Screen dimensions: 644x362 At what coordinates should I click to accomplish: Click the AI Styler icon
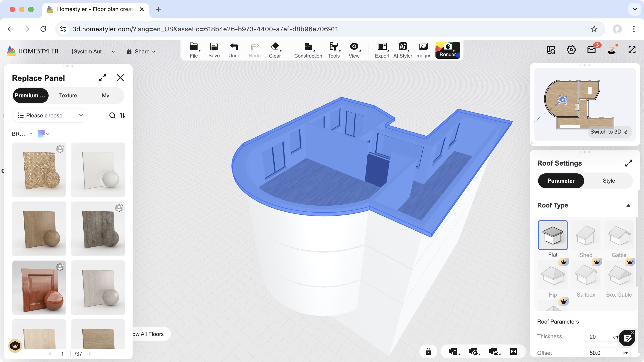click(x=403, y=47)
